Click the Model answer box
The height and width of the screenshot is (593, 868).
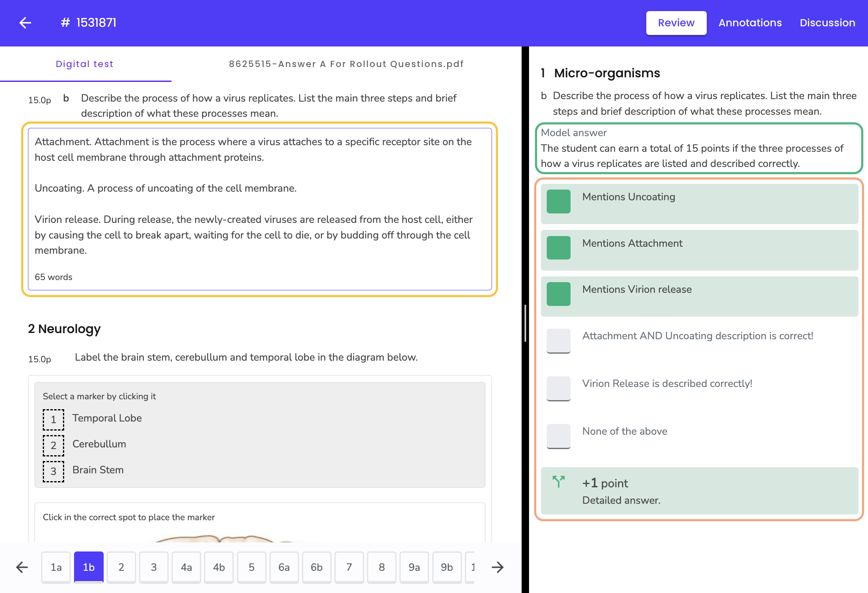tap(699, 148)
